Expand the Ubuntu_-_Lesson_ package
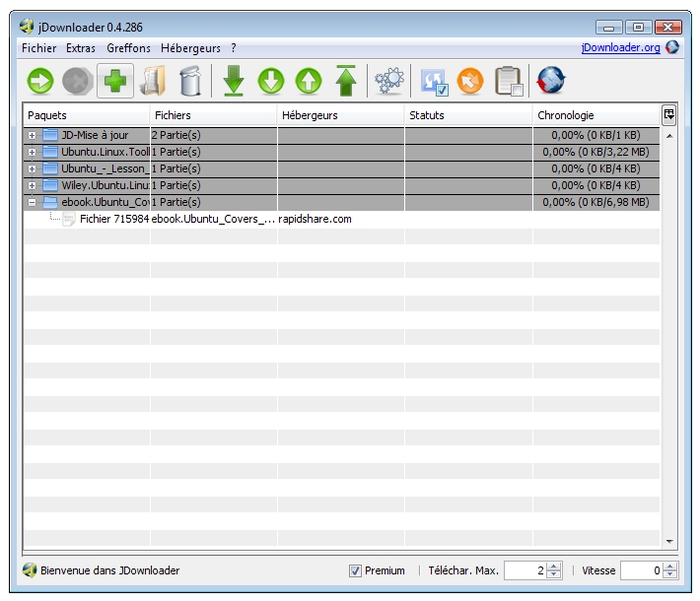The image size is (700, 601). [x=32, y=168]
